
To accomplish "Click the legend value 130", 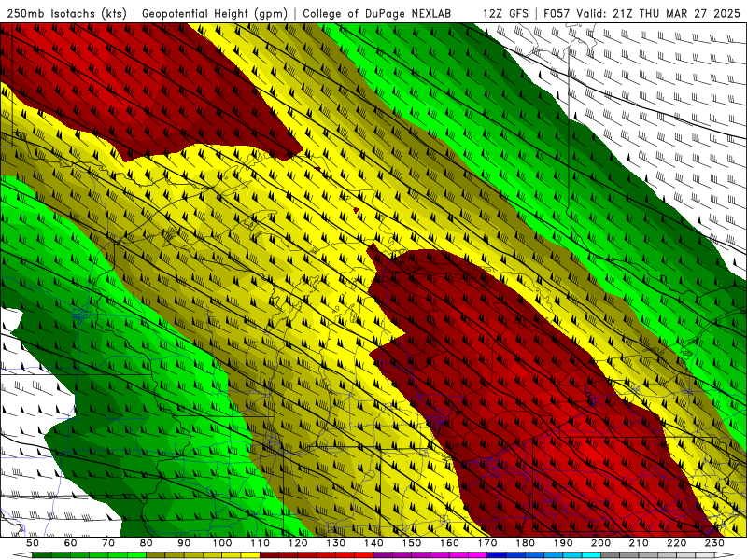I will pyautogui.click(x=336, y=543).
